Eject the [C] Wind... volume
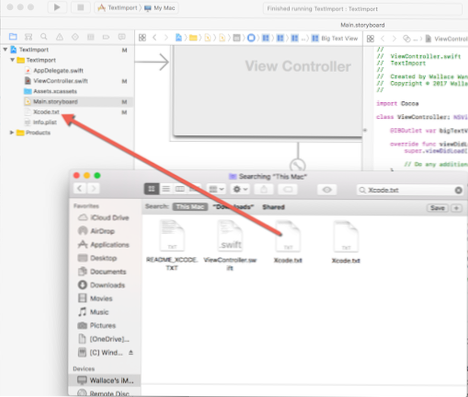468x397 pixels. (131, 352)
